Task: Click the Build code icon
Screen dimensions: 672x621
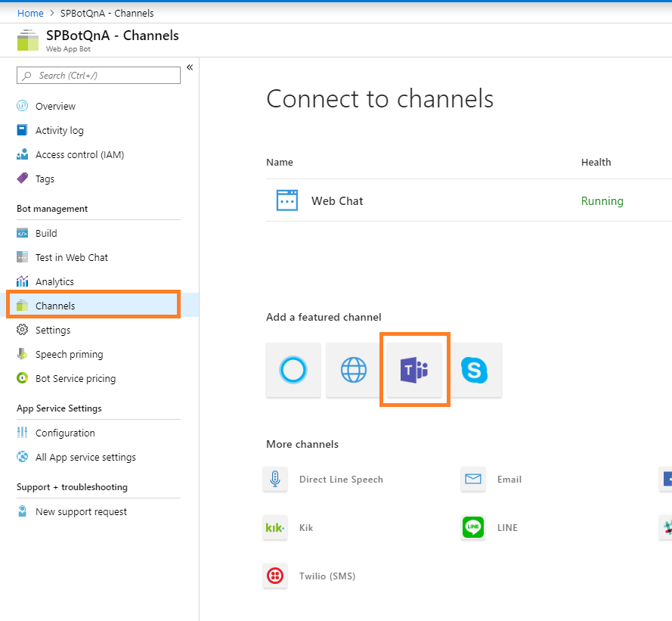Action: pos(22,233)
